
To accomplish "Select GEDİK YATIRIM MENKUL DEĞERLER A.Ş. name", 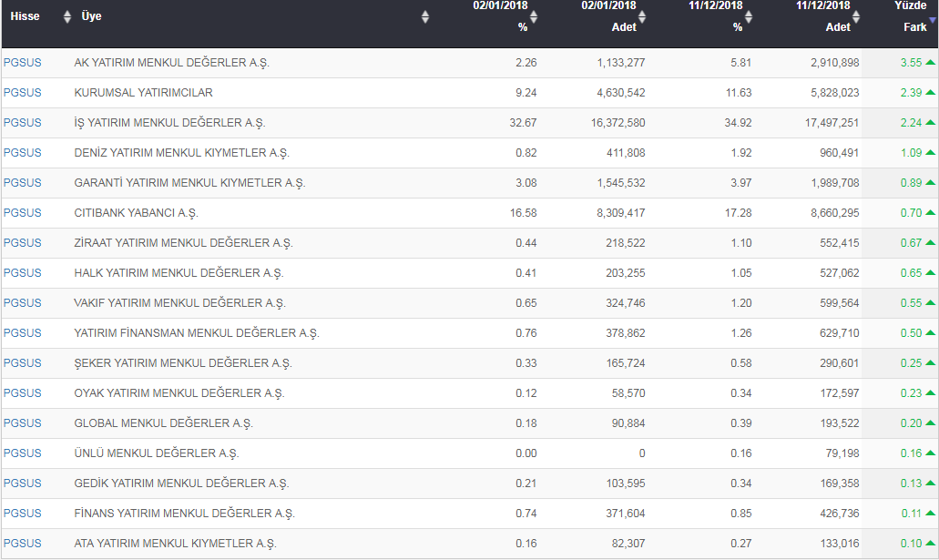I will [181, 484].
